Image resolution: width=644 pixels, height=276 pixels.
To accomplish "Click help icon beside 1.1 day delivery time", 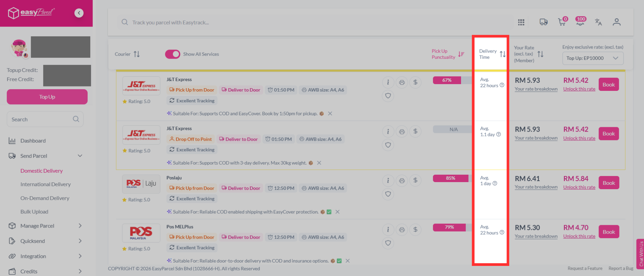I will (498, 134).
